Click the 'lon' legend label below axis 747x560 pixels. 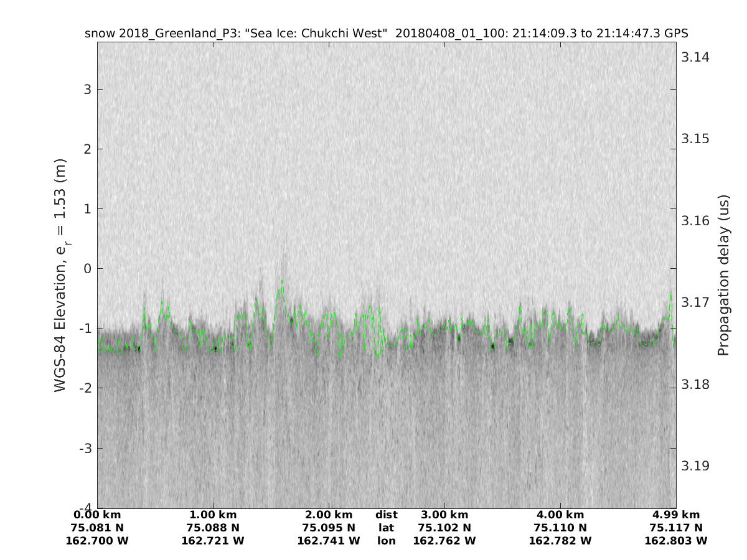(x=386, y=541)
